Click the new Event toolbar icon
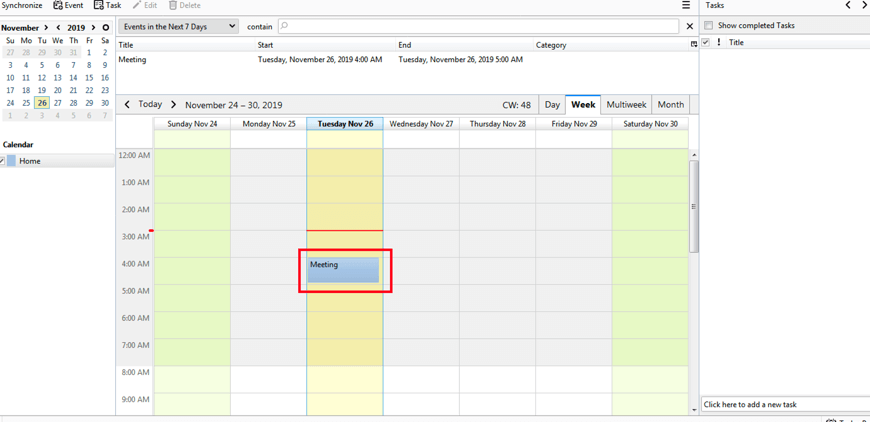The height and width of the screenshot is (422, 870). [58, 6]
